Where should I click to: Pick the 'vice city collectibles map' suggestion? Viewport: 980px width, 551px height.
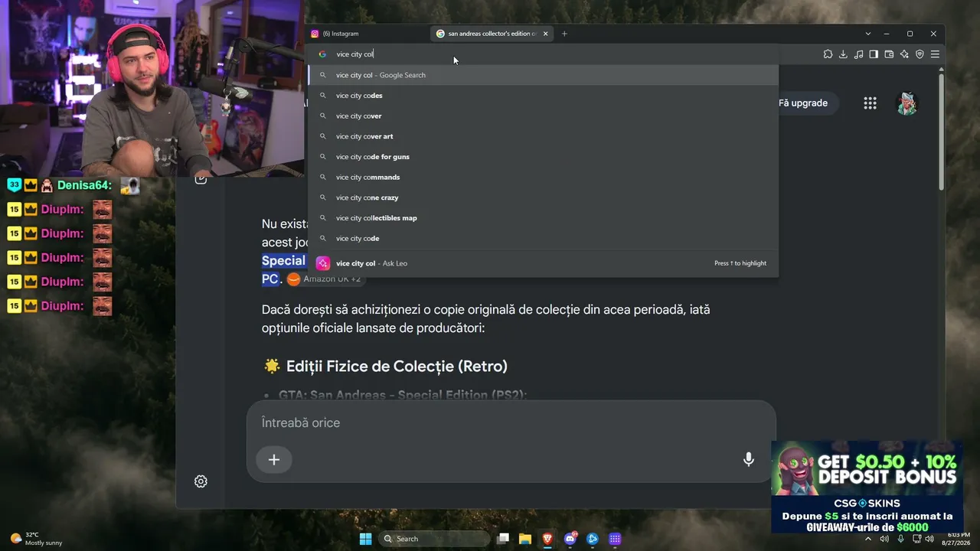click(x=543, y=218)
